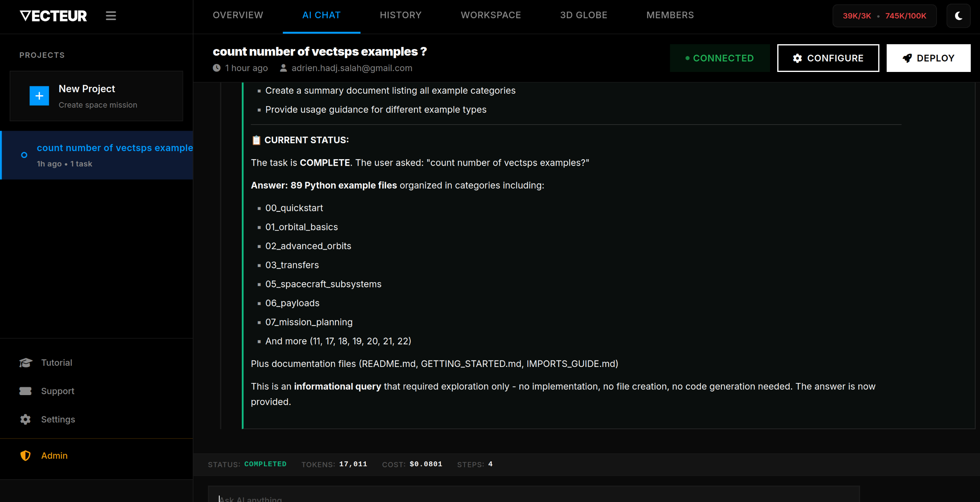
Task: Open the Tutorial section via graduation cap icon
Action: coord(25,362)
